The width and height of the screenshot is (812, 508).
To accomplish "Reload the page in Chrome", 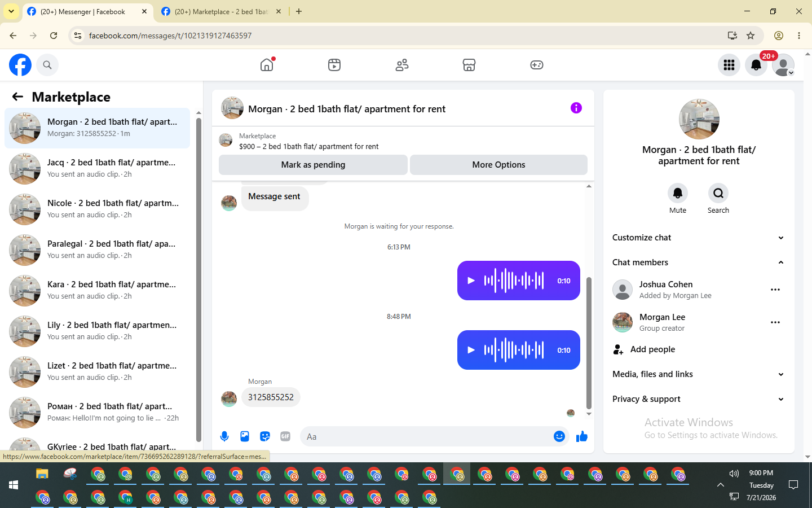I will 54,36.
